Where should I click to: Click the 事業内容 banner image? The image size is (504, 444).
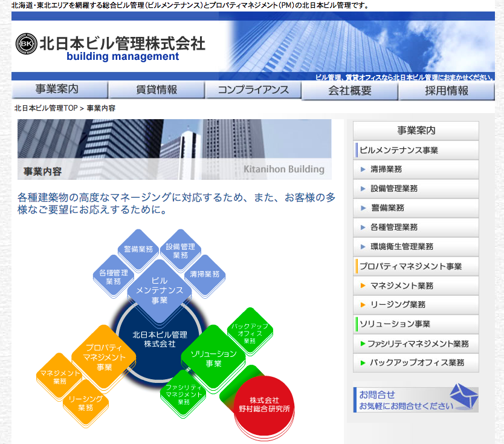tap(175, 149)
